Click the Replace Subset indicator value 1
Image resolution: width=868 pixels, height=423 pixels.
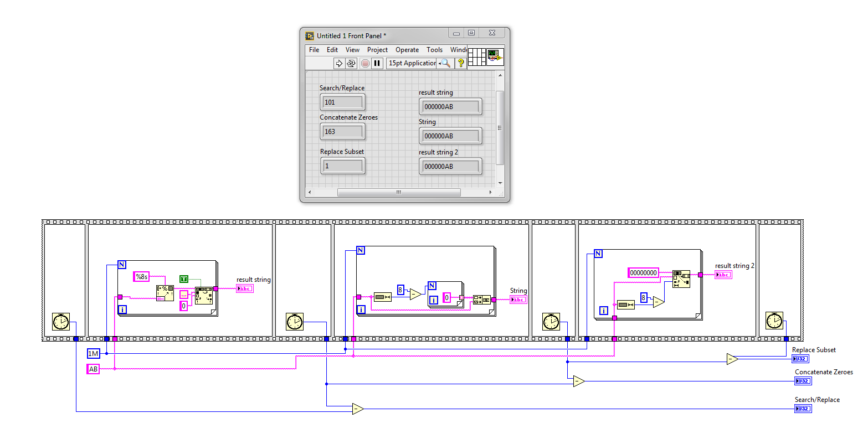click(x=342, y=166)
